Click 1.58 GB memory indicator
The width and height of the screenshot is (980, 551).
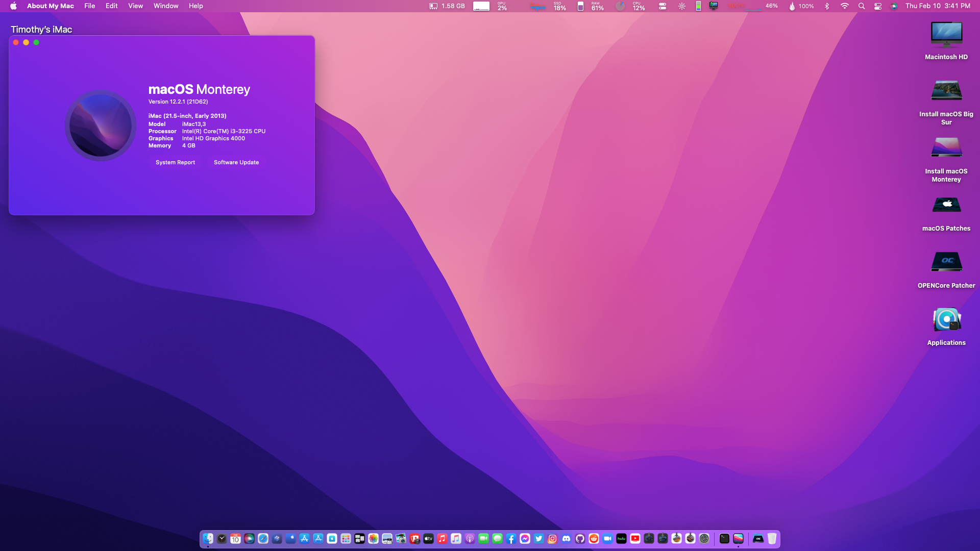click(x=447, y=6)
